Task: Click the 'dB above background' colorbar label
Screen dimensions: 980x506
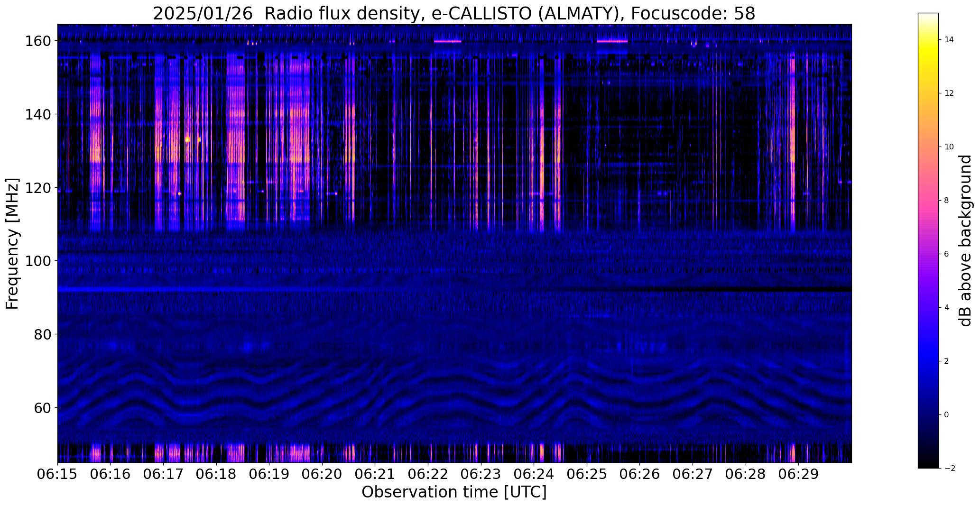Action: coord(965,240)
